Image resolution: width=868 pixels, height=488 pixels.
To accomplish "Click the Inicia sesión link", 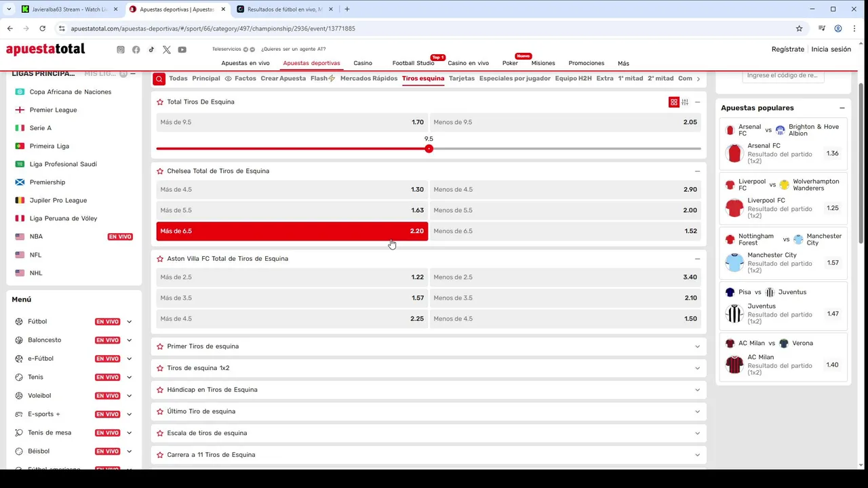I will click(x=831, y=49).
